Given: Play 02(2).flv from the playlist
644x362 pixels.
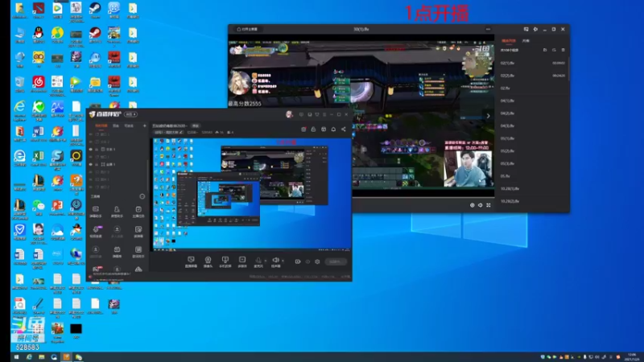Looking at the screenshot, I should [533, 76].
